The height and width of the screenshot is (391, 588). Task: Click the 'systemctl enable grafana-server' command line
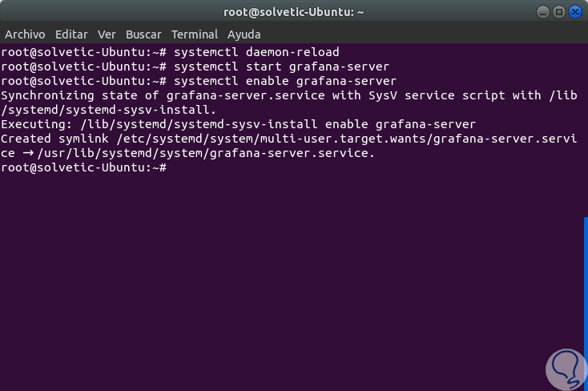[x=284, y=81]
